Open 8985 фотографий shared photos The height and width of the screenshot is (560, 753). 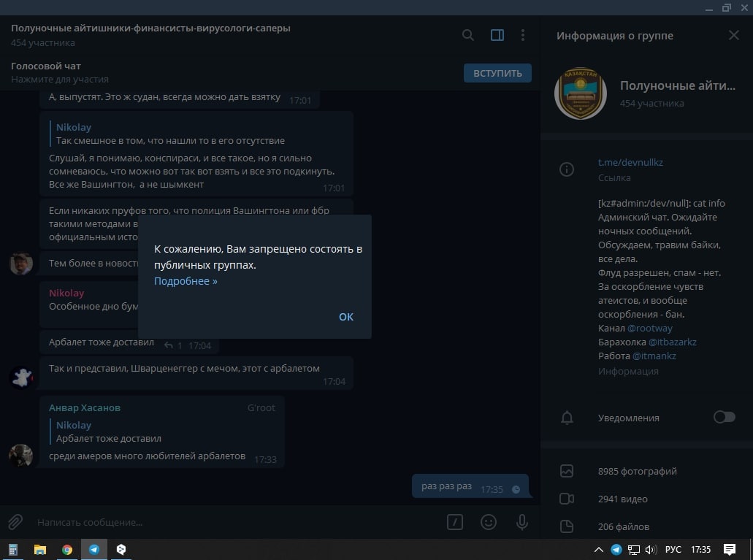click(x=638, y=471)
